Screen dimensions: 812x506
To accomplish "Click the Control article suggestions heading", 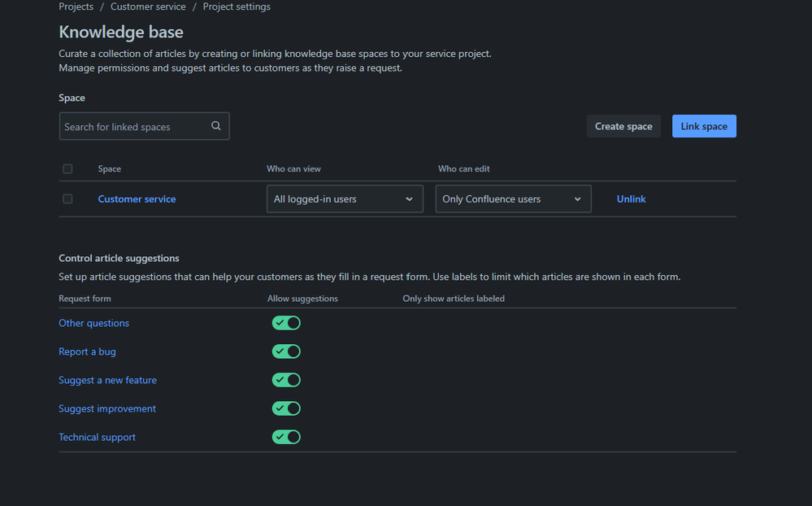I will tap(119, 258).
